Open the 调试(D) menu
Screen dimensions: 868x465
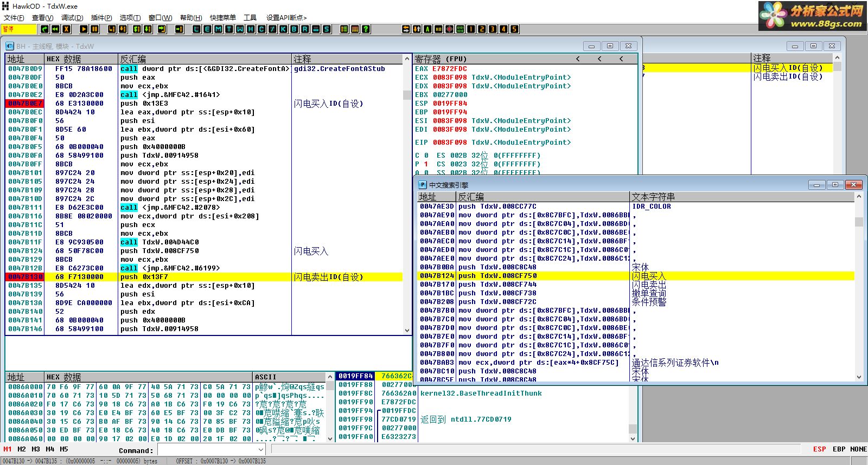[72, 17]
